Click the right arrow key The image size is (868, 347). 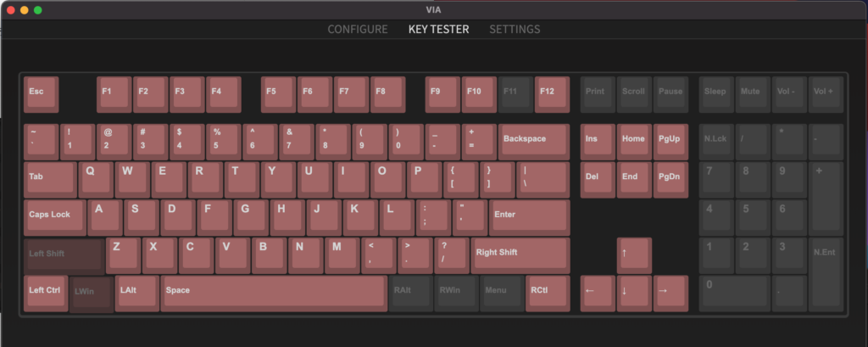coord(671,294)
